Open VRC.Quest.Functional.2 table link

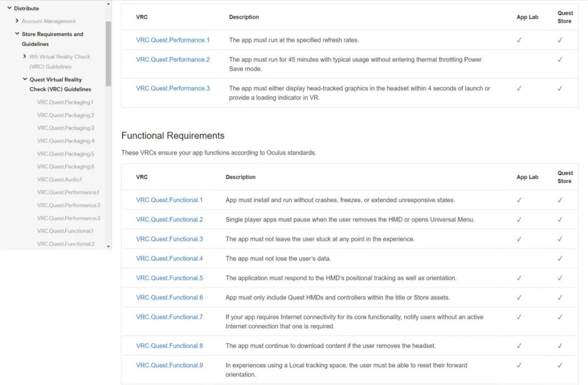169,219
